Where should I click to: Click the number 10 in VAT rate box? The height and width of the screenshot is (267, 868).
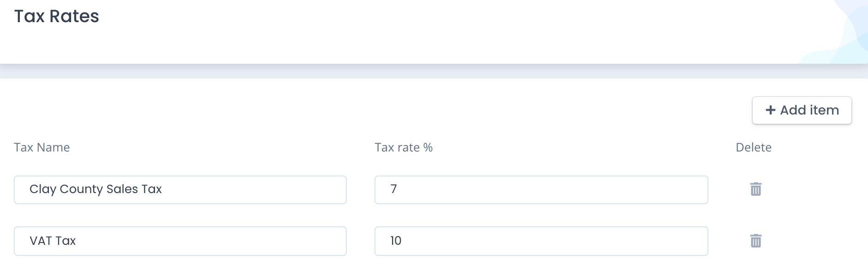[x=396, y=241]
